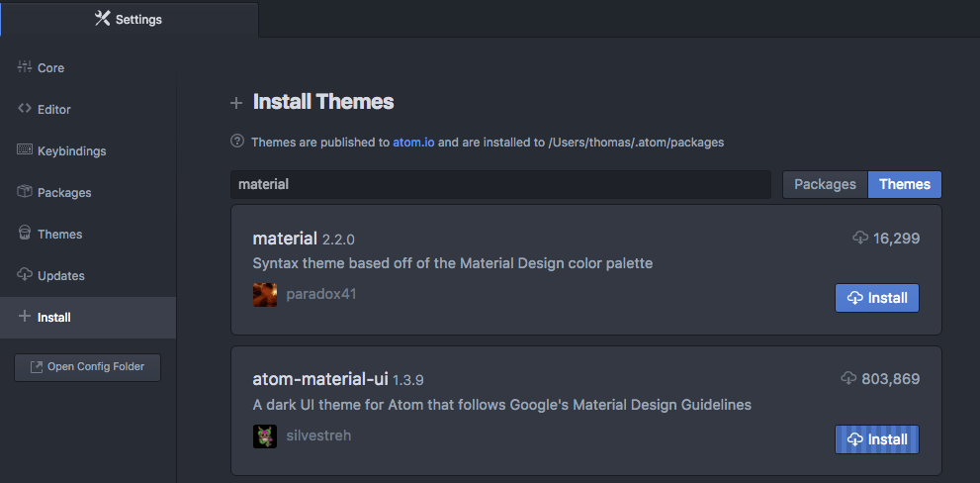Select the Settings tab
Image resolution: width=980 pixels, height=483 pixels.
(130, 19)
